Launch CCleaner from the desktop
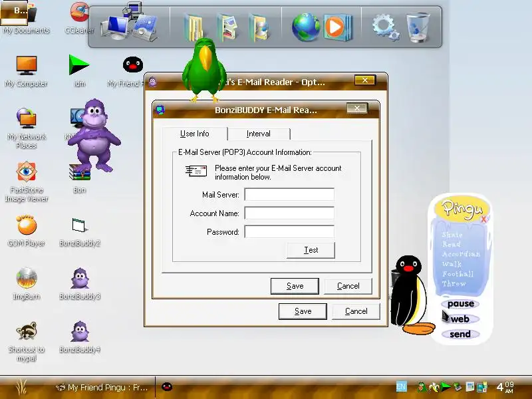This screenshot has height=399, width=532. click(79, 17)
